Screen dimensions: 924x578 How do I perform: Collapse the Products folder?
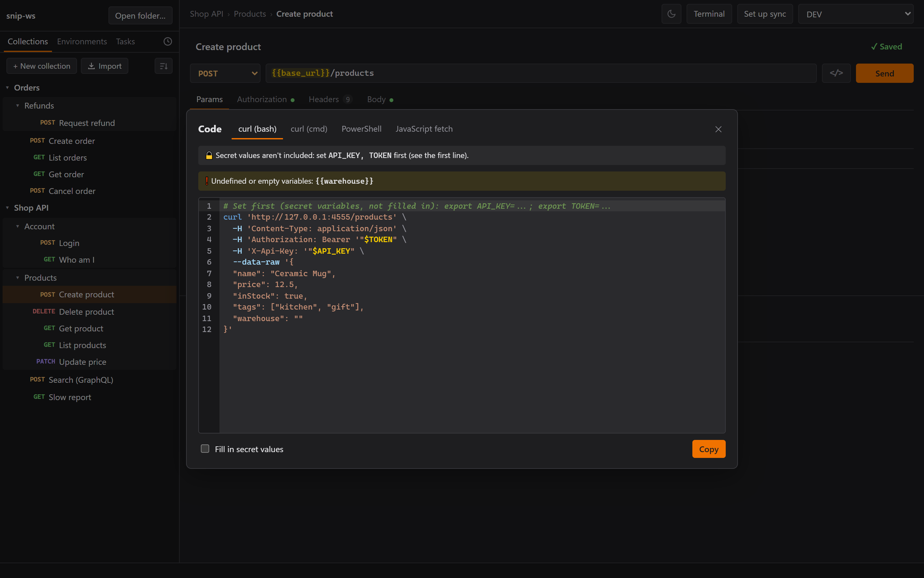click(18, 277)
